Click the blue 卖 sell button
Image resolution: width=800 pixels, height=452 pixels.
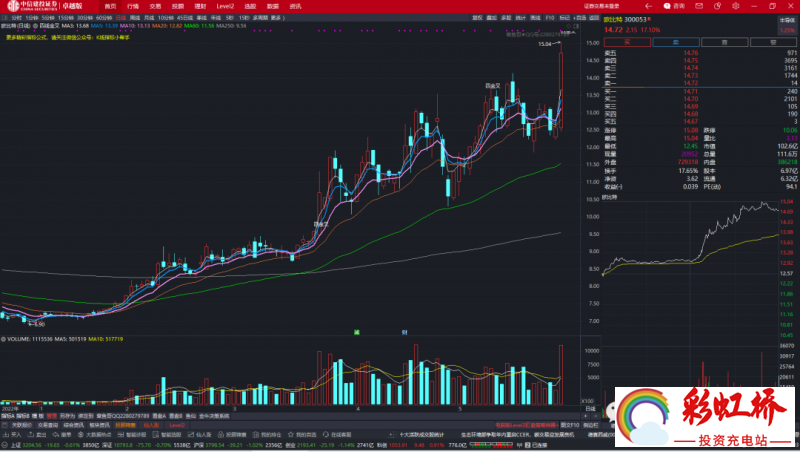676,42
